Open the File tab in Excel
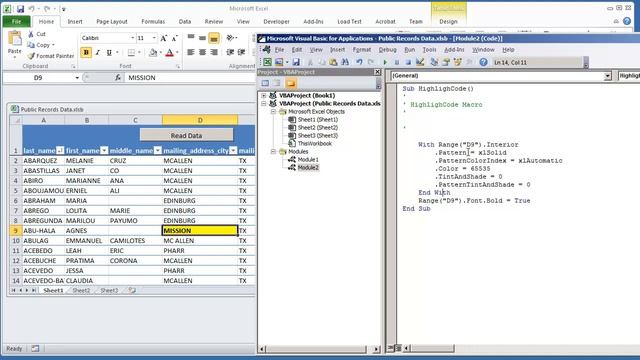 16,22
